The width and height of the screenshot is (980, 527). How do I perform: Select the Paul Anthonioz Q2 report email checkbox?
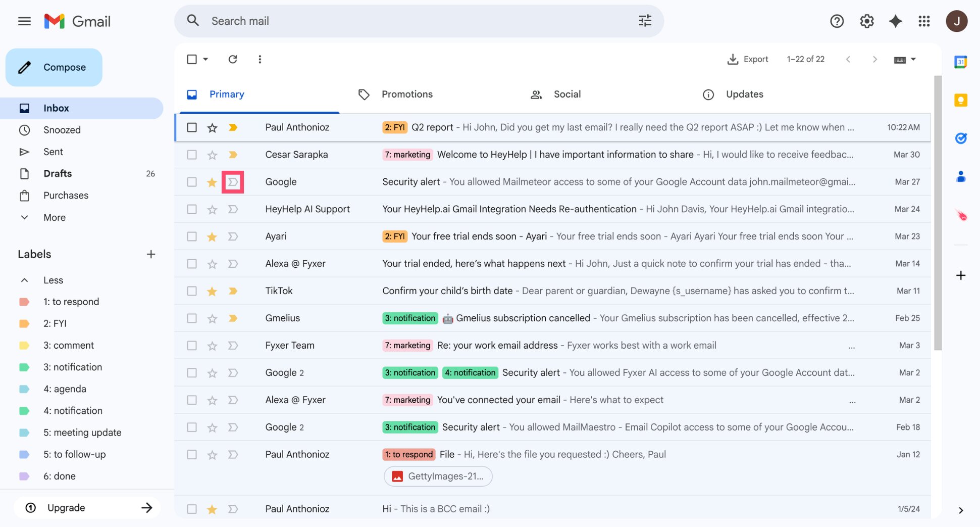[192, 127]
